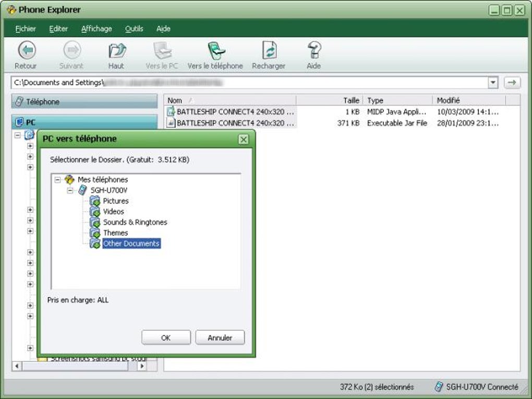Open the address bar path dropdown
The height and width of the screenshot is (399, 532).
click(493, 82)
